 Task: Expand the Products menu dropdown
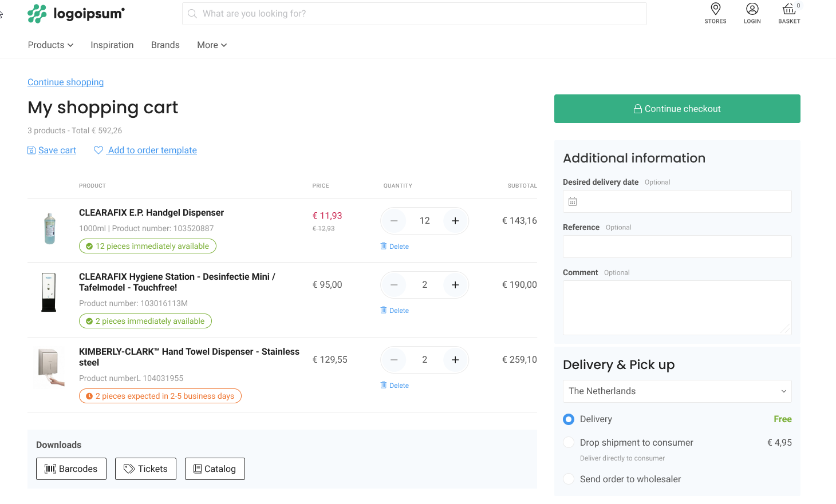tap(50, 45)
